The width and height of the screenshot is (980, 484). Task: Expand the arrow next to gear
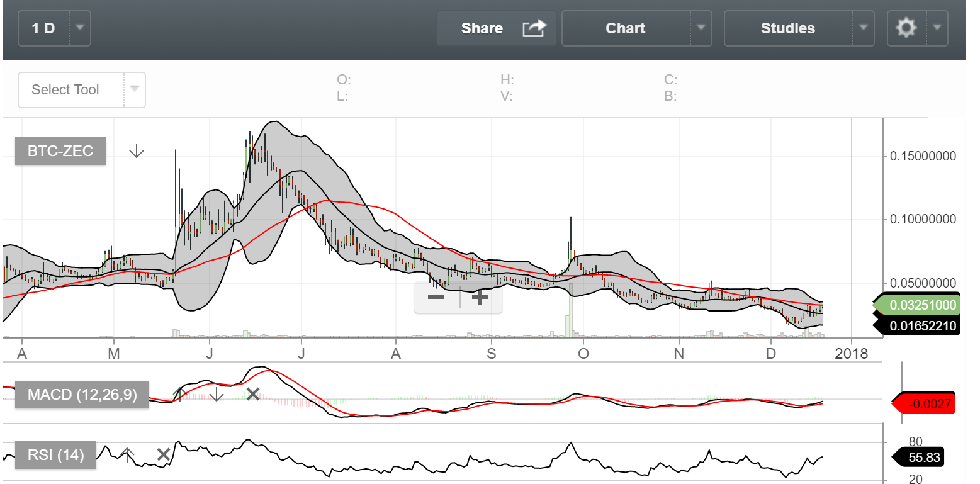(937, 28)
